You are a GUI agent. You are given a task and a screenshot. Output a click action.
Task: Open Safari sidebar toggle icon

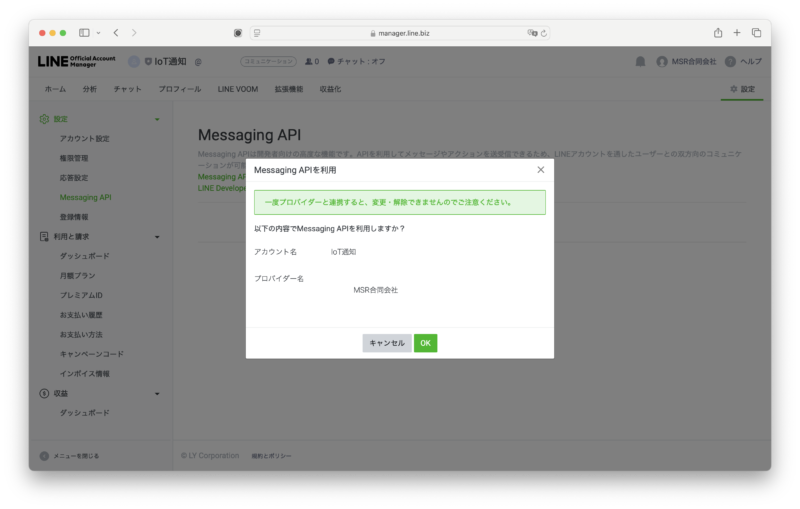(x=84, y=33)
